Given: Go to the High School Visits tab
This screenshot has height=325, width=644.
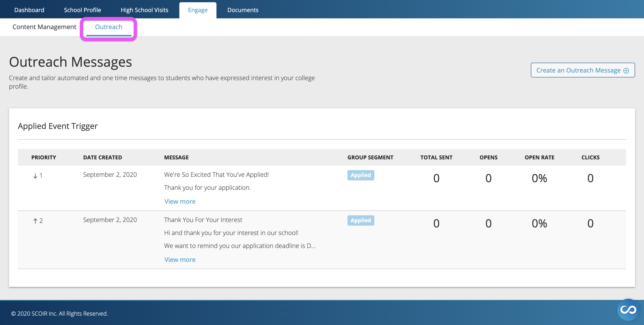Looking at the screenshot, I should pyautogui.click(x=144, y=10).
